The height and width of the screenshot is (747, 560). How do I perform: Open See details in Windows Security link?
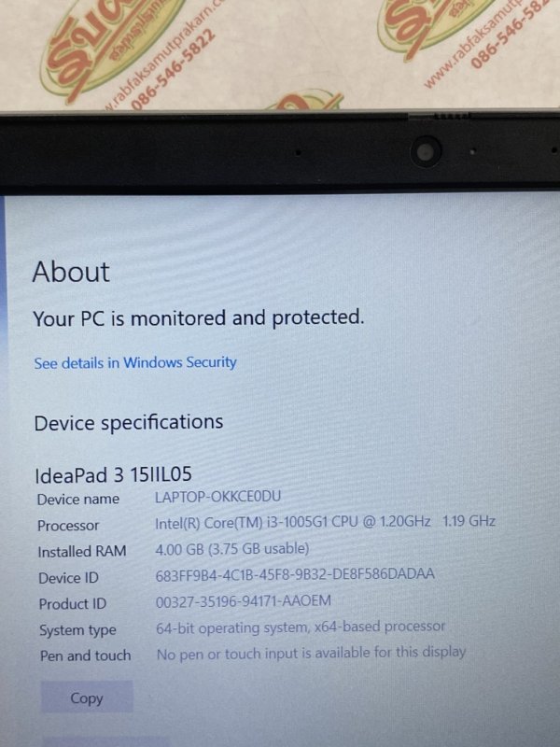(135, 362)
